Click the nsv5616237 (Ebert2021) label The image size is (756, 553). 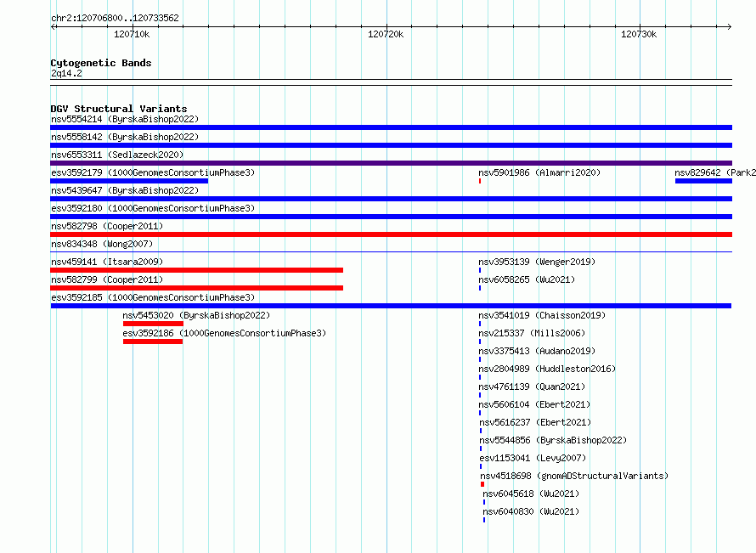(535, 422)
